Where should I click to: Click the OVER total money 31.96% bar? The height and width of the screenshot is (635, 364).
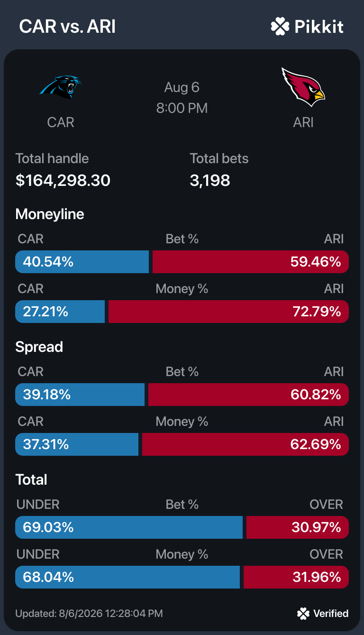tap(296, 577)
